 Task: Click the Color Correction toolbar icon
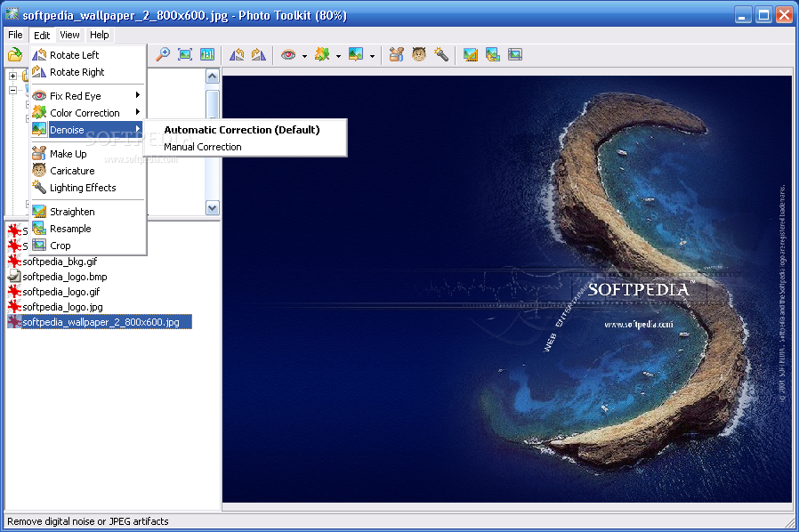point(322,54)
